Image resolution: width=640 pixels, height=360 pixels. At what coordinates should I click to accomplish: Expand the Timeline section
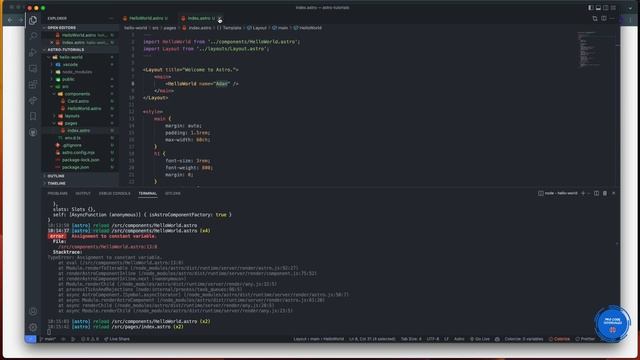pyautogui.click(x=57, y=183)
